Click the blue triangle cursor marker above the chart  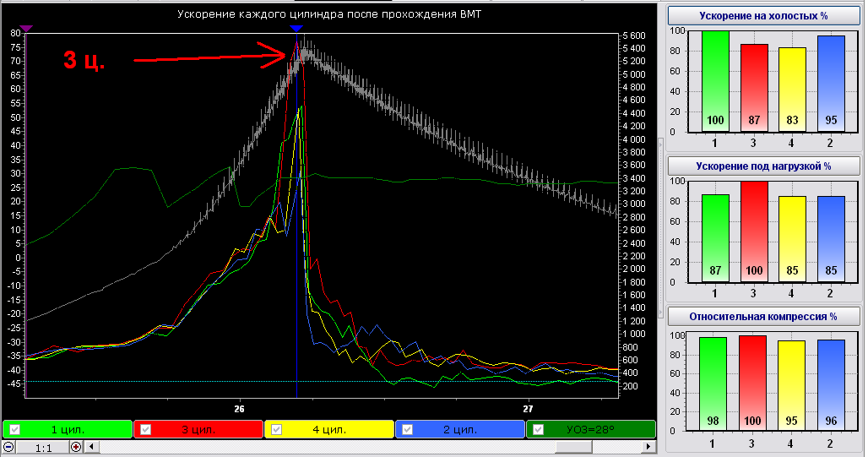[296, 28]
